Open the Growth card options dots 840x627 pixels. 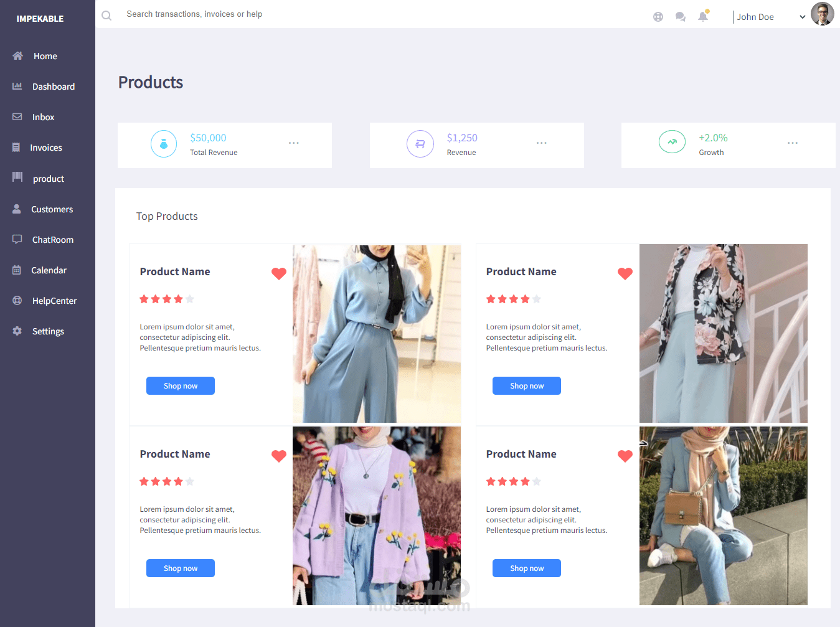(793, 143)
